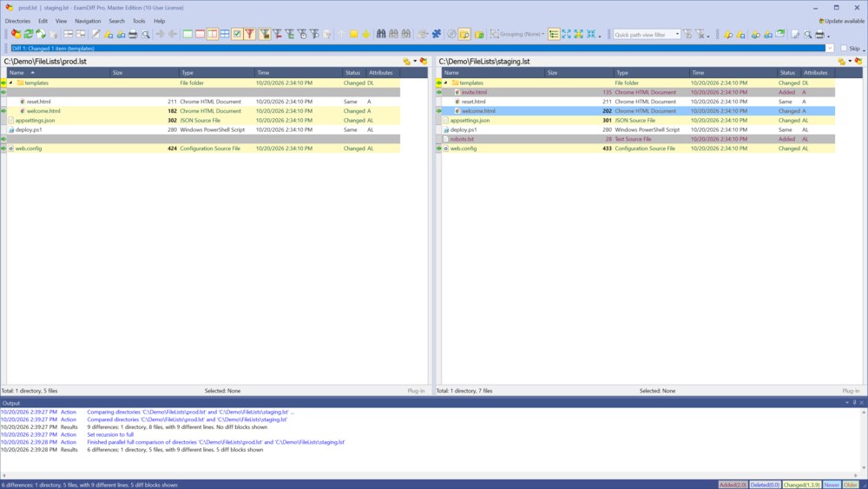
Task: Open the Help menu
Action: pos(160,21)
